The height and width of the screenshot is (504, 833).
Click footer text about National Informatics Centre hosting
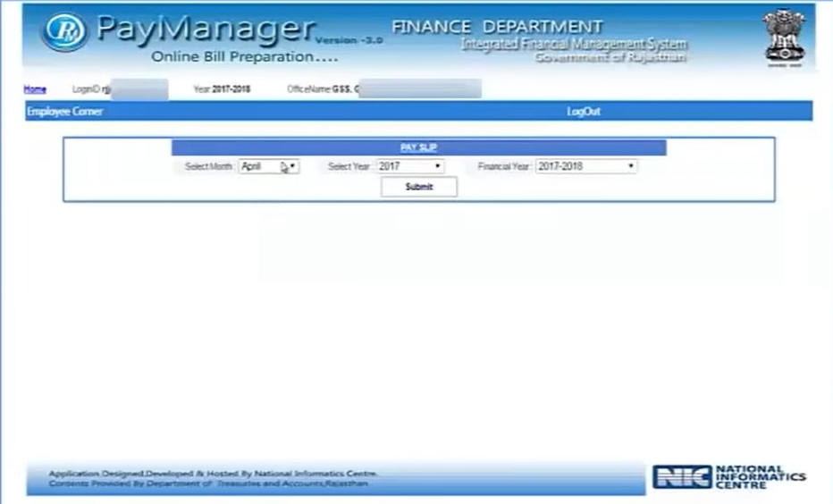[x=213, y=474]
